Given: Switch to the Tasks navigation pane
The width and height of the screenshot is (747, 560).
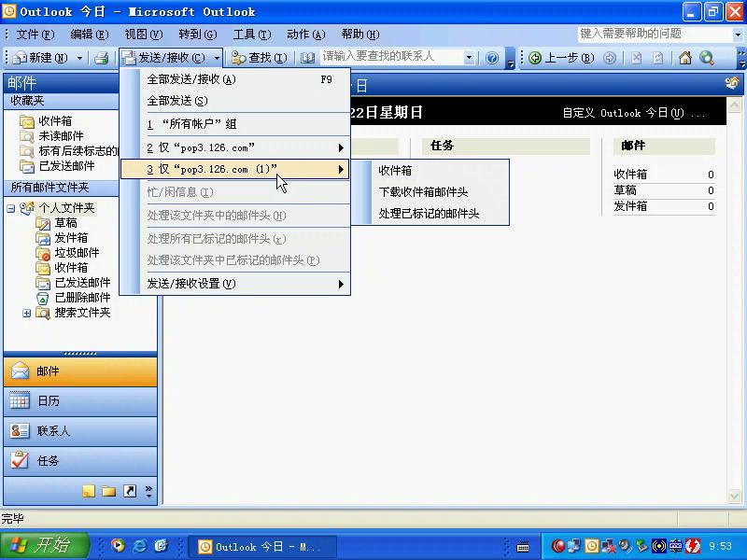Looking at the screenshot, I should point(80,461).
